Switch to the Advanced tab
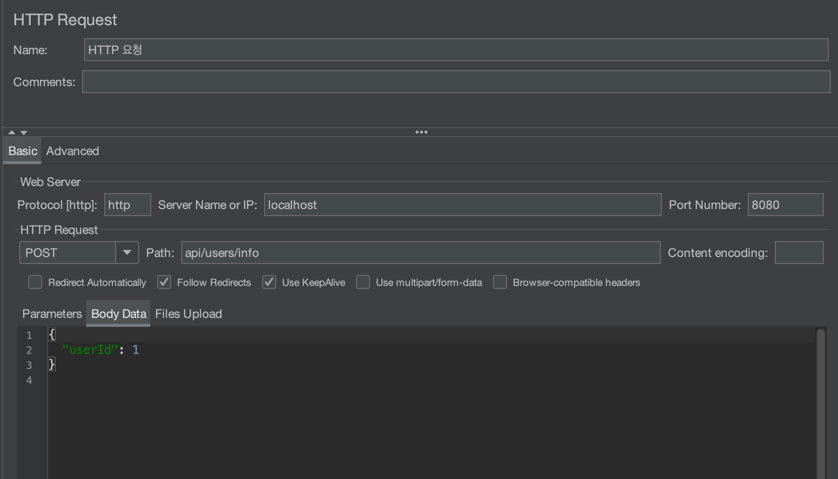838x479 pixels. [72, 151]
